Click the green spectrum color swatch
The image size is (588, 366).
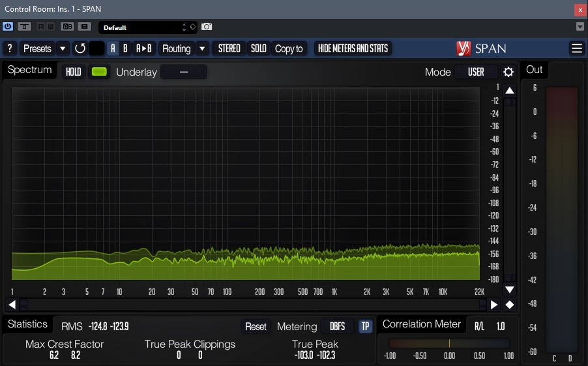pos(99,72)
